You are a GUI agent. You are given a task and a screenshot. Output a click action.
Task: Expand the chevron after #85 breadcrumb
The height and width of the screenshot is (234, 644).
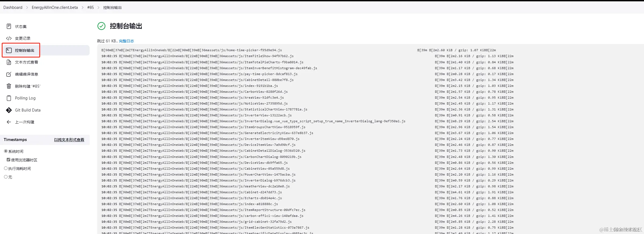(98, 8)
